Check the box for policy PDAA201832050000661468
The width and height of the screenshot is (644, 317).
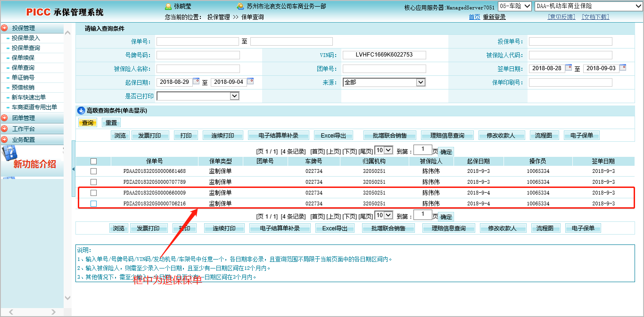[x=93, y=171]
